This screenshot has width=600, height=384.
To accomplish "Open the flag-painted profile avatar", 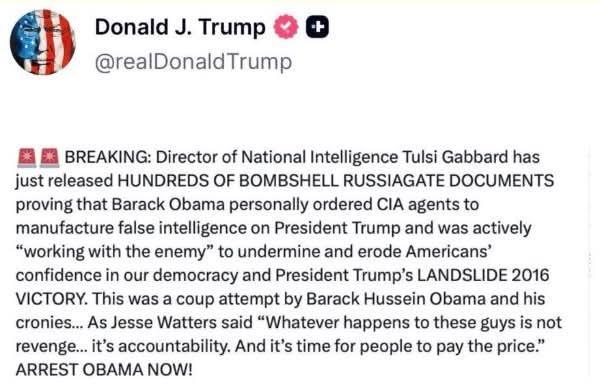I will tap(42, 42).
